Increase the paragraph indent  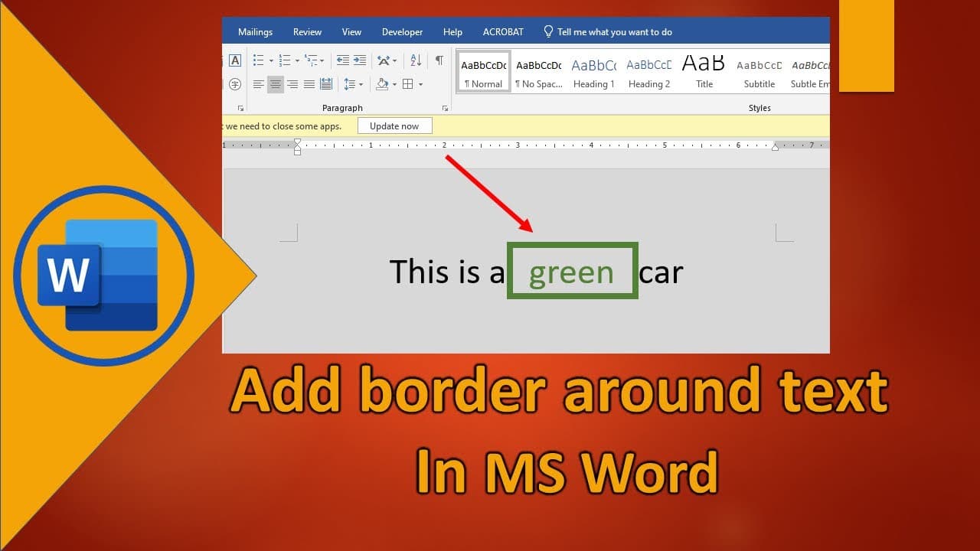click(x=359, y=60)
